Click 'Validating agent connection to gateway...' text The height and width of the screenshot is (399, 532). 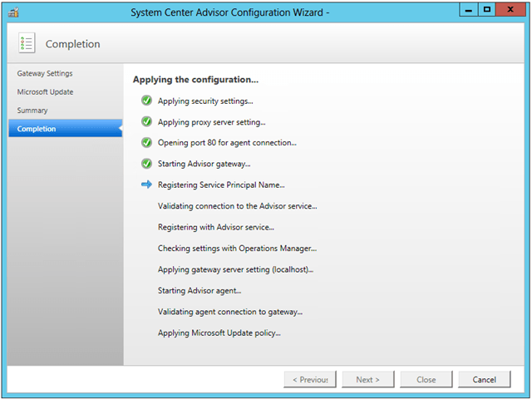click(x=230, y=312)
